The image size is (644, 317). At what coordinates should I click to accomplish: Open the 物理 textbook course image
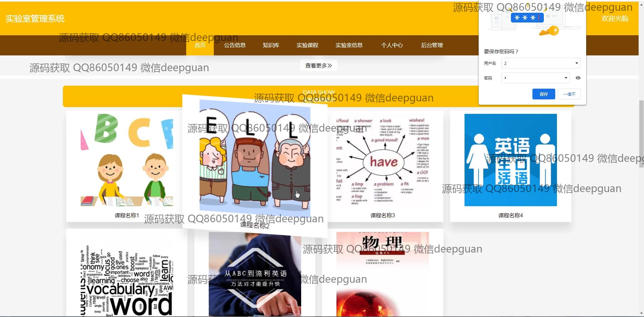pyautogui.click(x=383, y=274)
